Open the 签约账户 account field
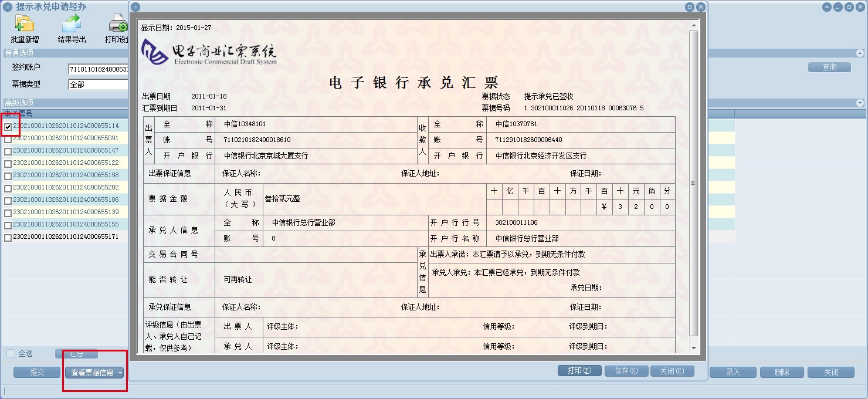Screen dimensions: 868x399 pyautogui.click(x=98, y=69)
